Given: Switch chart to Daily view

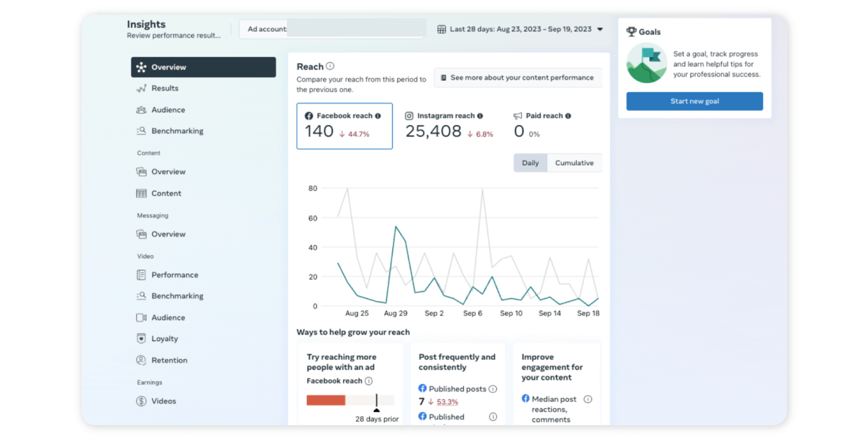Looking at the screenshot, I should 530,163.
